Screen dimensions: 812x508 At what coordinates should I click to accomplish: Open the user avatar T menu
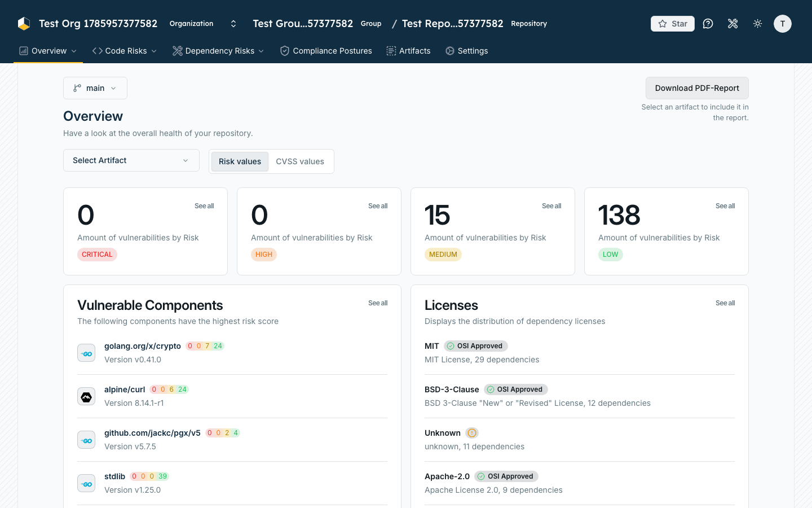(783, 24)
